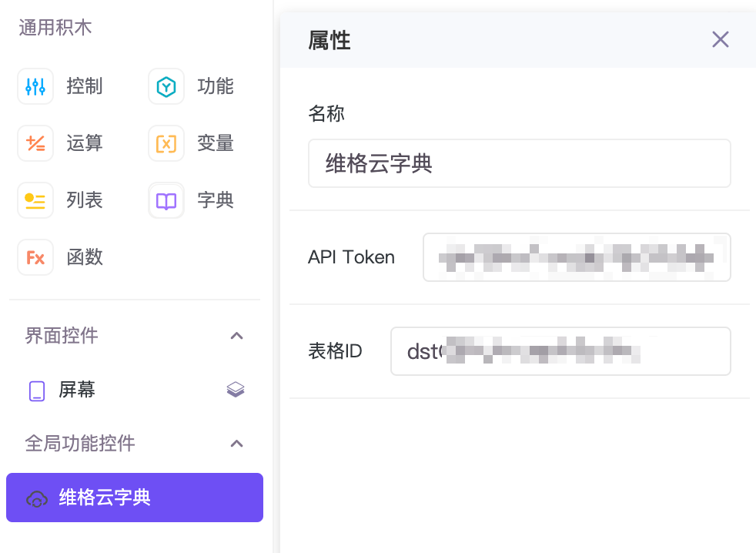The width and height of the screenshot is (756, 553).
Task: Open the 函数 Fx icon
Action: coord(35,257)
